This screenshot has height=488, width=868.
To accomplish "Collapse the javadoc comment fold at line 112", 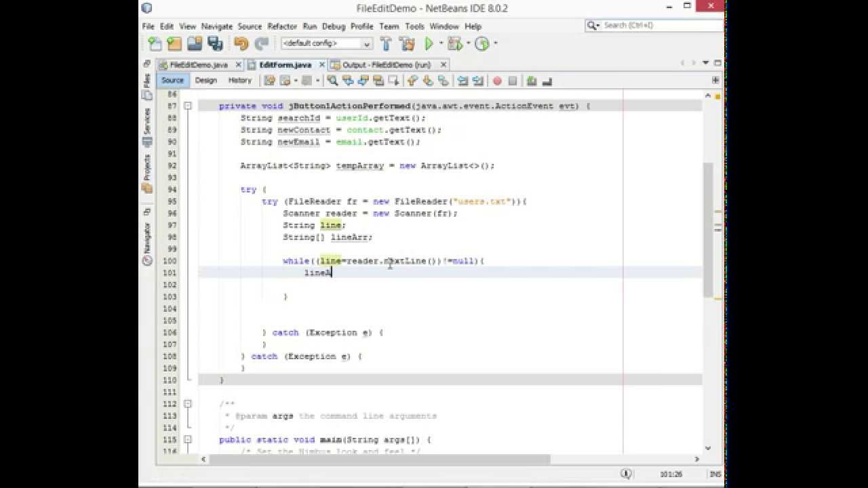I will 188,404.
